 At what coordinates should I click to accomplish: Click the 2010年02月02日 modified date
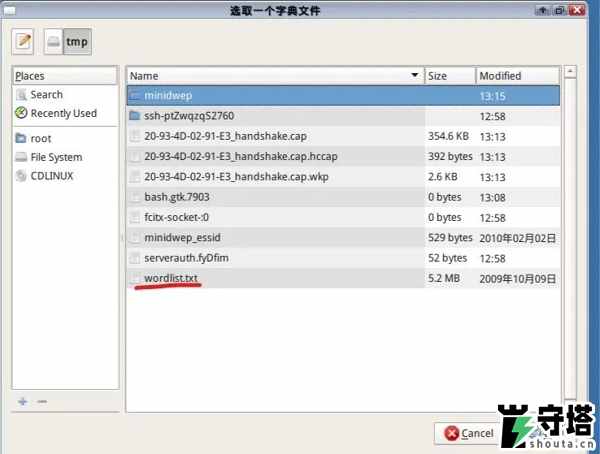pyautogui.click(x=518, y=238)
